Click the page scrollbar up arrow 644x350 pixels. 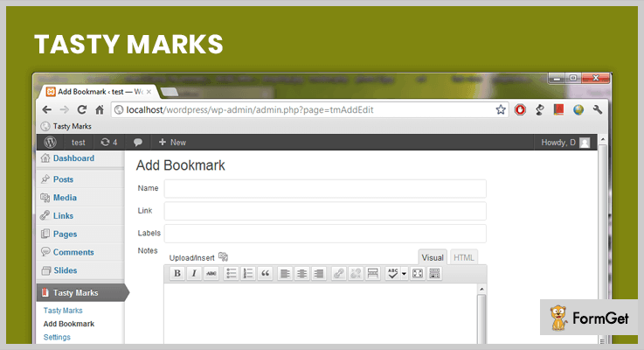pyautogui.click(x=603, y=139)
